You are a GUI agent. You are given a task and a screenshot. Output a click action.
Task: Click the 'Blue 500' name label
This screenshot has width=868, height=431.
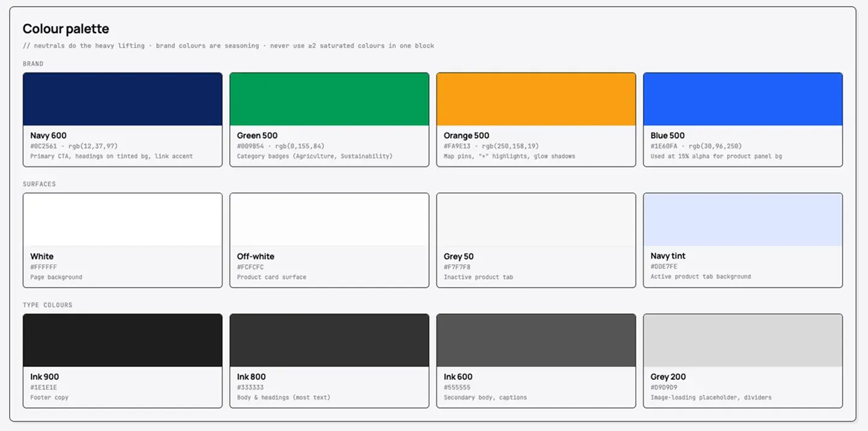[x=668, y=136]
